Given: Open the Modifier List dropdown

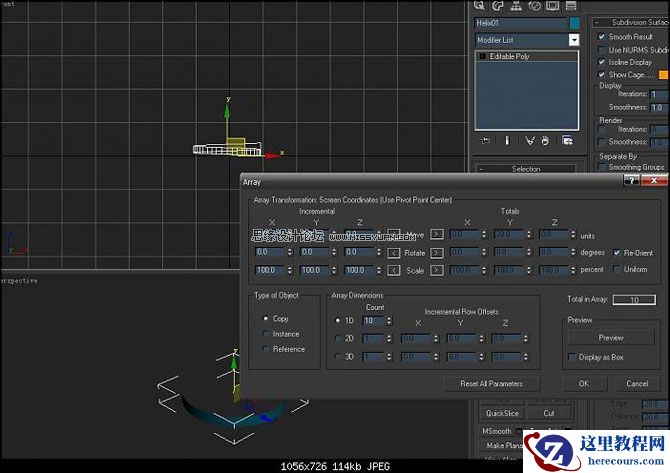Looking at the screenshot, I should tap(574, 40).
